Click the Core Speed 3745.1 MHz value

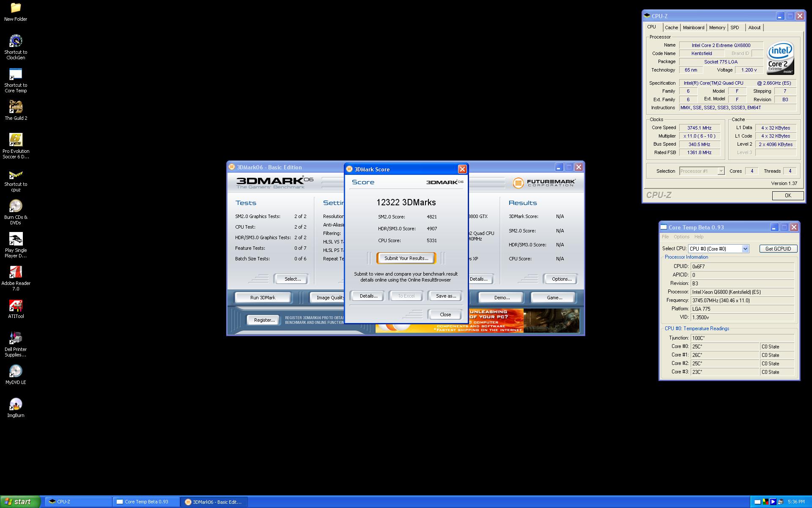700,128
